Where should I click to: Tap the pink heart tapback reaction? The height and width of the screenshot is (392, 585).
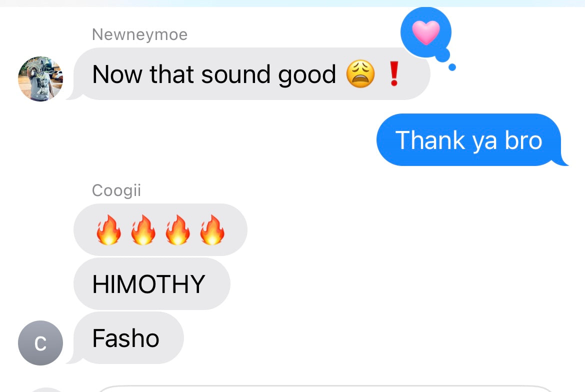click(x=426, y=32)
